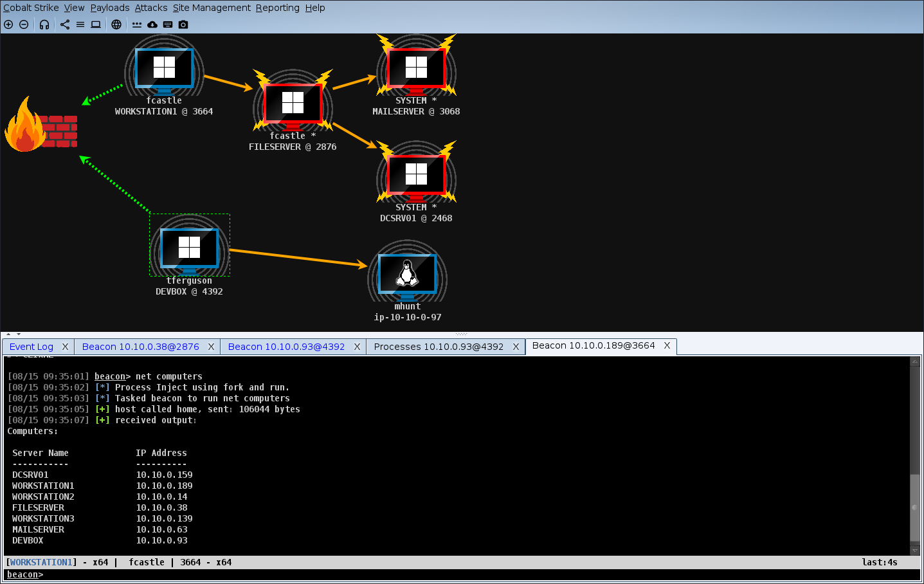Viewport: 924px width, 584px height.
Task: Select FILESERVER beacon node
Action: pos(293,102)
